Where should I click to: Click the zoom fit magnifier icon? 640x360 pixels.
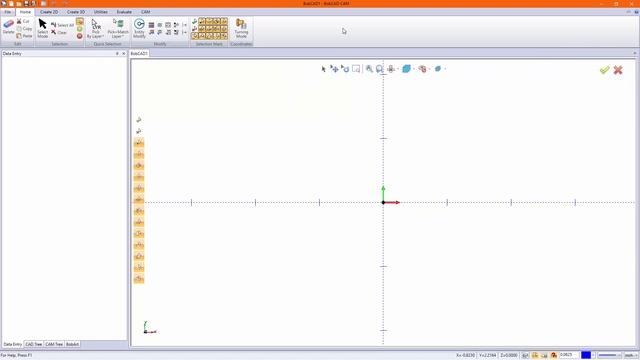[380, 69]
